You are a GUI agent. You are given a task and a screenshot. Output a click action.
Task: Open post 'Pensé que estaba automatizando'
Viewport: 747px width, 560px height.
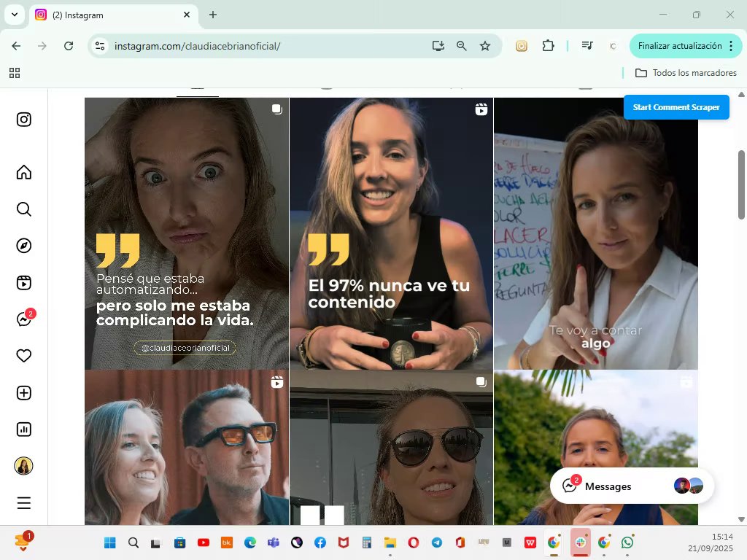(187, 233)
